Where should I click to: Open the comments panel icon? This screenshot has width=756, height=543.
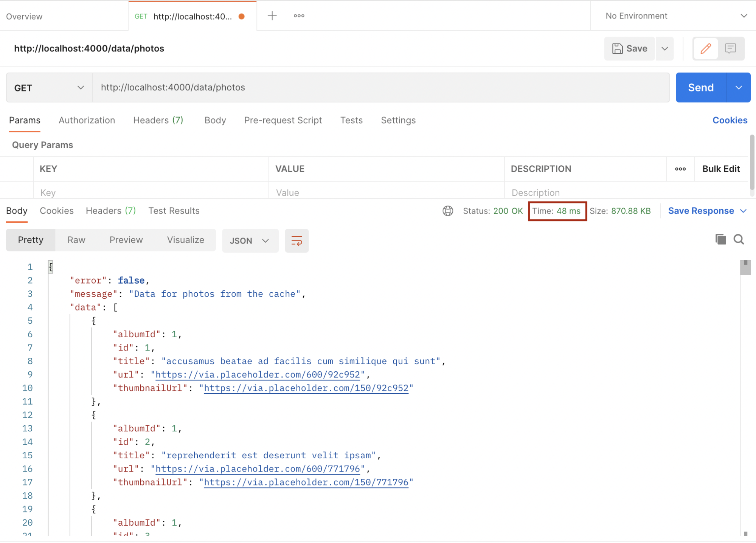[x=730, y=48]
